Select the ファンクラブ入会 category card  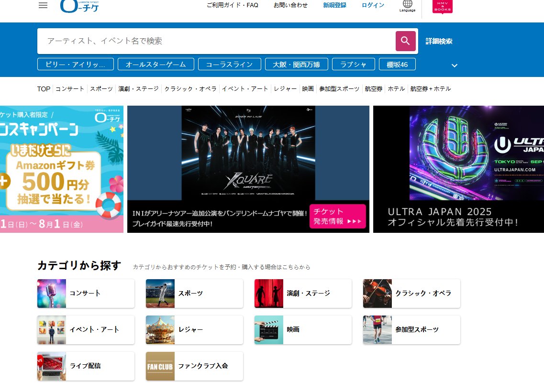[x=195, y=366]
